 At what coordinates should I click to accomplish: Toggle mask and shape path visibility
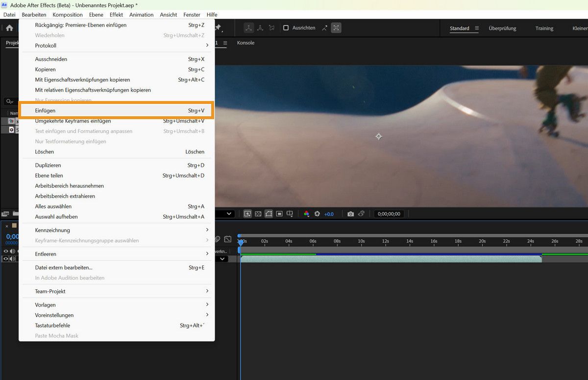coord(269,214)
